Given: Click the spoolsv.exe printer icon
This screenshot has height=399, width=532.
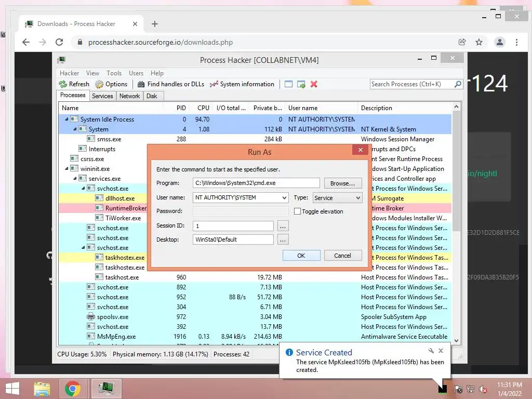Looking at the screenshot, I should [x=90, y=317].
